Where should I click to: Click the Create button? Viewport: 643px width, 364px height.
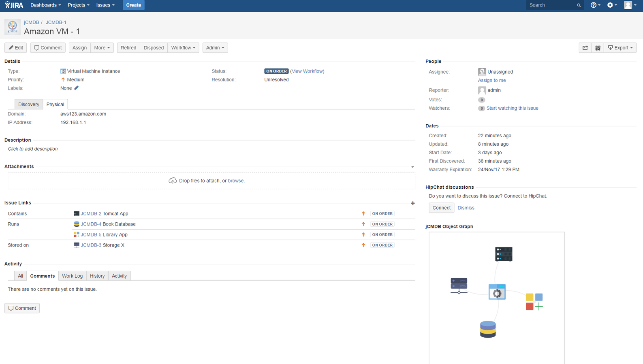pos(133,5)
